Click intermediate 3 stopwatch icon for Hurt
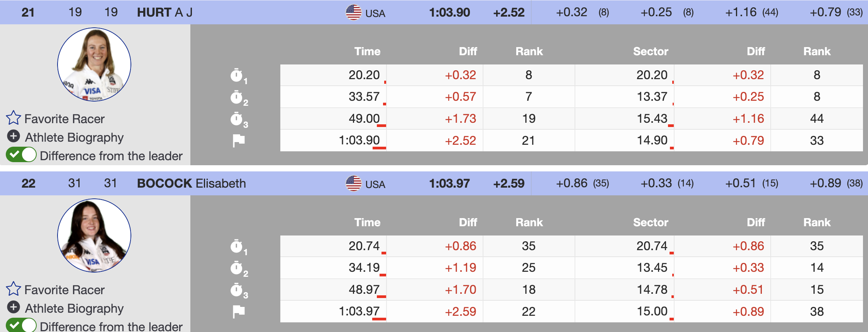 click(x=237, y=119)
